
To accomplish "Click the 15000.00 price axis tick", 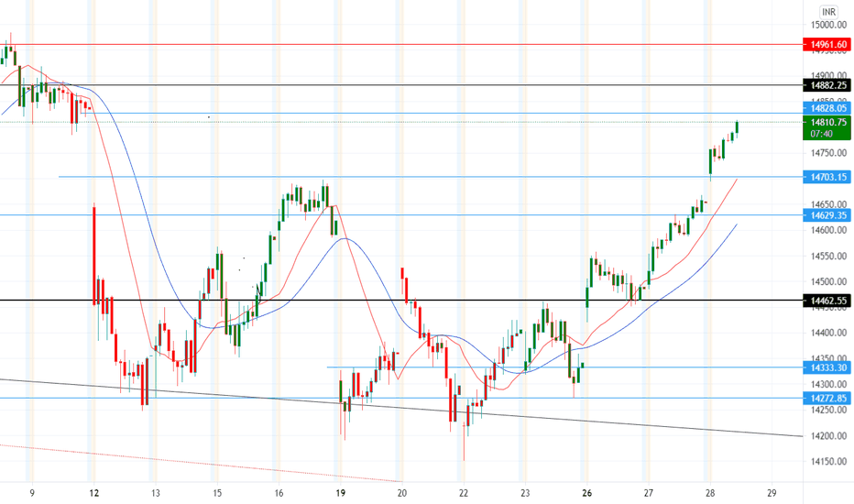I will pos(828,25).
